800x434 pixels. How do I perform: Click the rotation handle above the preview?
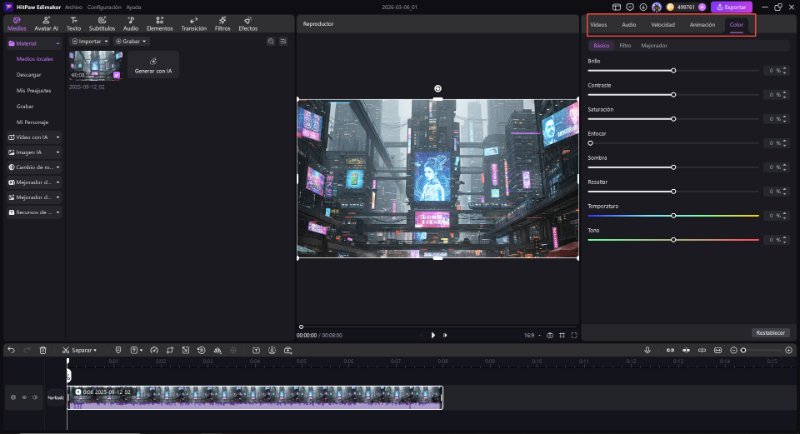point(438,89)
